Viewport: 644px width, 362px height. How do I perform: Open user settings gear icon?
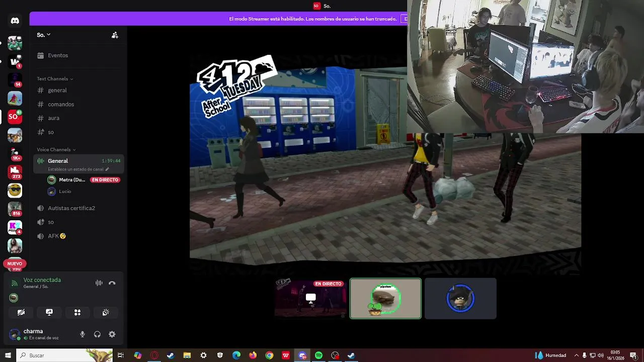coord(112,334)
